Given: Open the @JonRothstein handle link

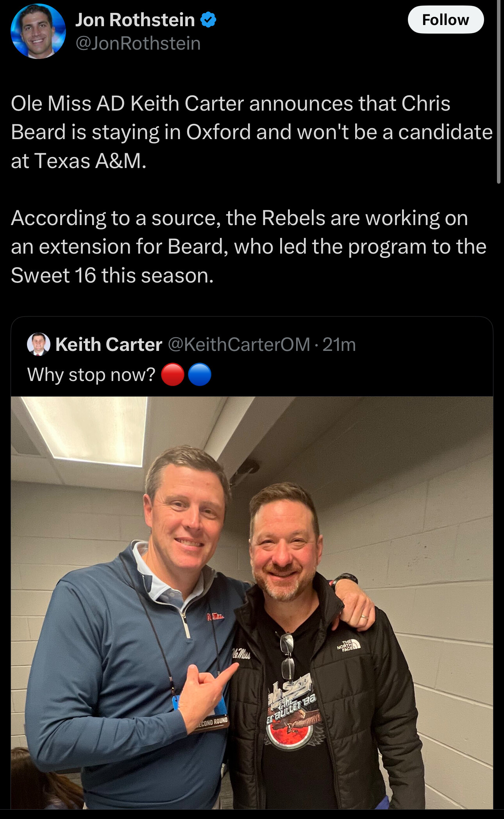Looking at the screenshot, I should 138,43.
